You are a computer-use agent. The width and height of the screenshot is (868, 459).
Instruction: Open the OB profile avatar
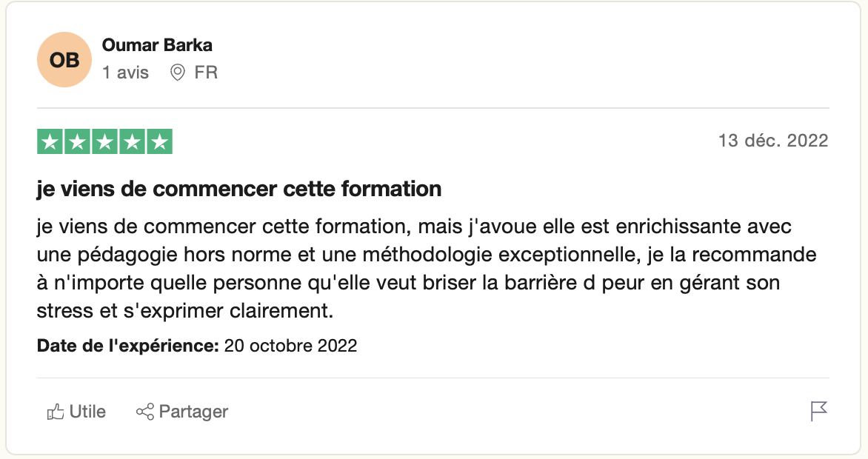pos(64,60)
